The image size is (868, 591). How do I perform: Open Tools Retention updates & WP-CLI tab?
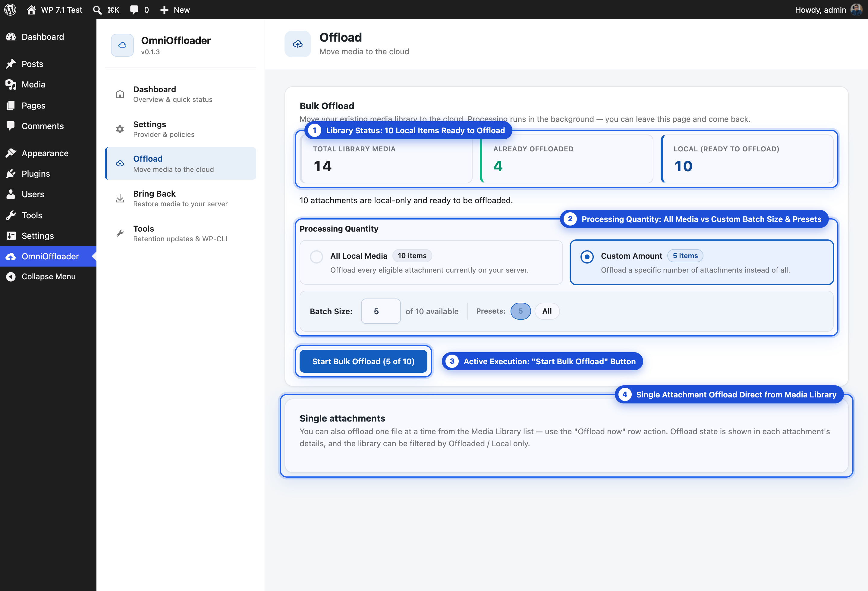(181, 233)
